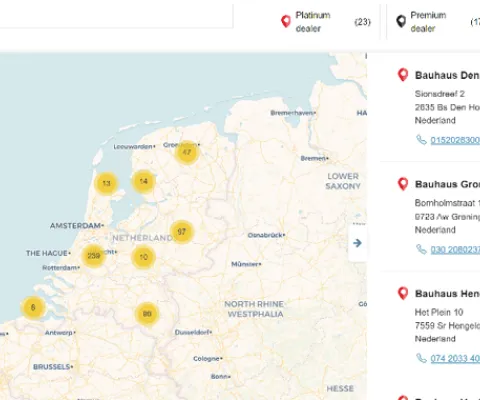Click the Bremerhaven label on map
This screenshot has width=480, height=400.
click(x=293, y=113)
